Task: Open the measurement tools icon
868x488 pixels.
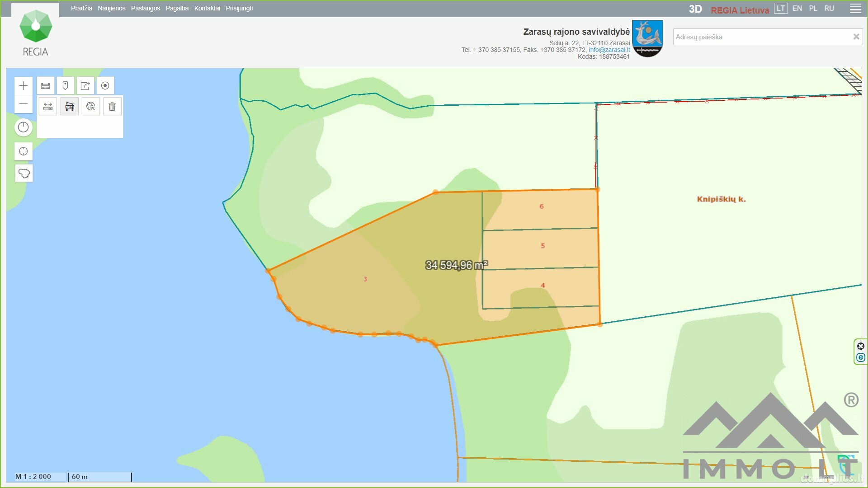Action: click(x=46, y=85)
